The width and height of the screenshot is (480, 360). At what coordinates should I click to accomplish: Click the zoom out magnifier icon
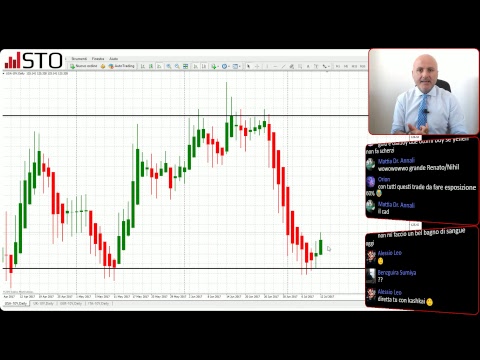pyautogui.click(x=177, y=66)
